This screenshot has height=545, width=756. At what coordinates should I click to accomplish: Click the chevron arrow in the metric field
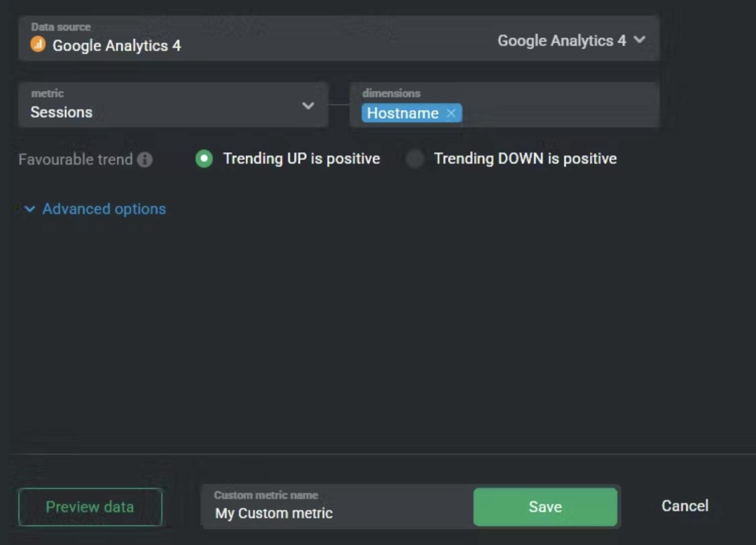coord(308,106)
